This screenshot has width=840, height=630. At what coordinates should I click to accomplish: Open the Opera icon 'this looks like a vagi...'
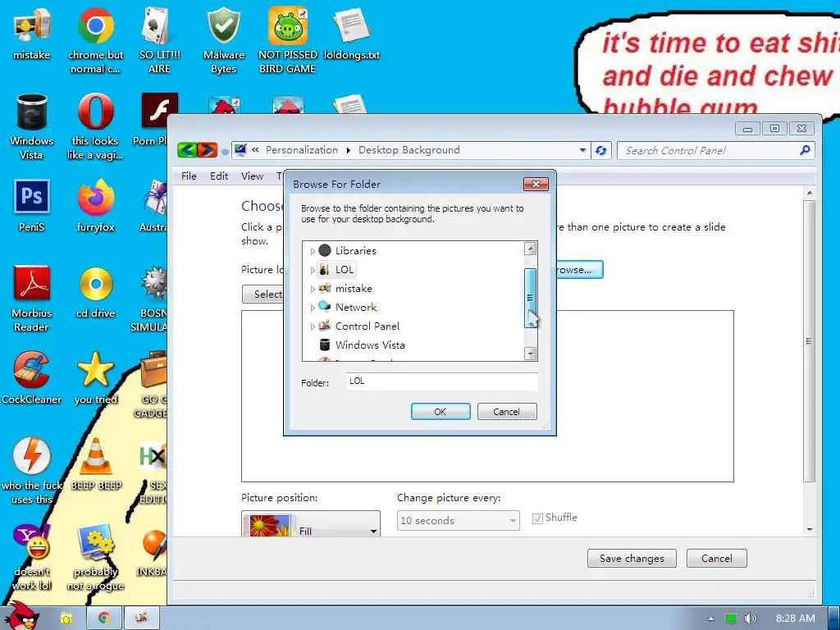95,126
